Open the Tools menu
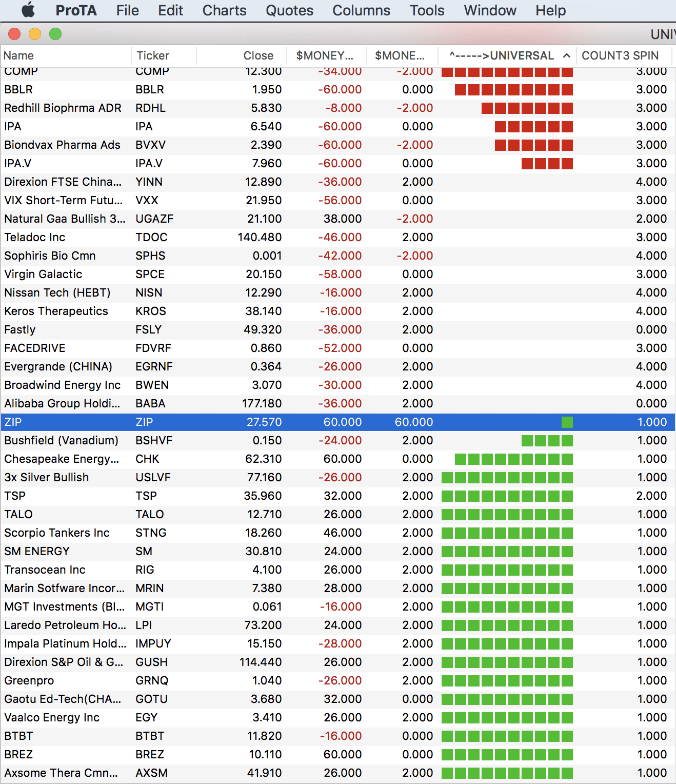 click(x=427, y=10)
